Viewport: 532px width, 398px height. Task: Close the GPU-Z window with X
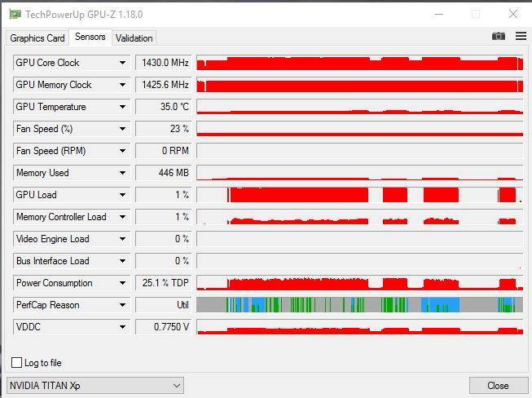pyautogui.click(x=513, y=14)
